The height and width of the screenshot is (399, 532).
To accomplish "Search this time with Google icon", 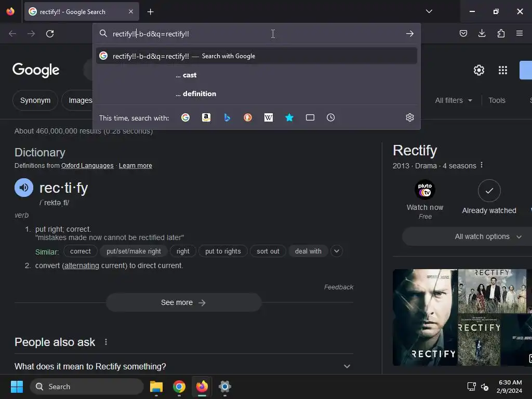I will pyautogui.click(x=185, y=117).
